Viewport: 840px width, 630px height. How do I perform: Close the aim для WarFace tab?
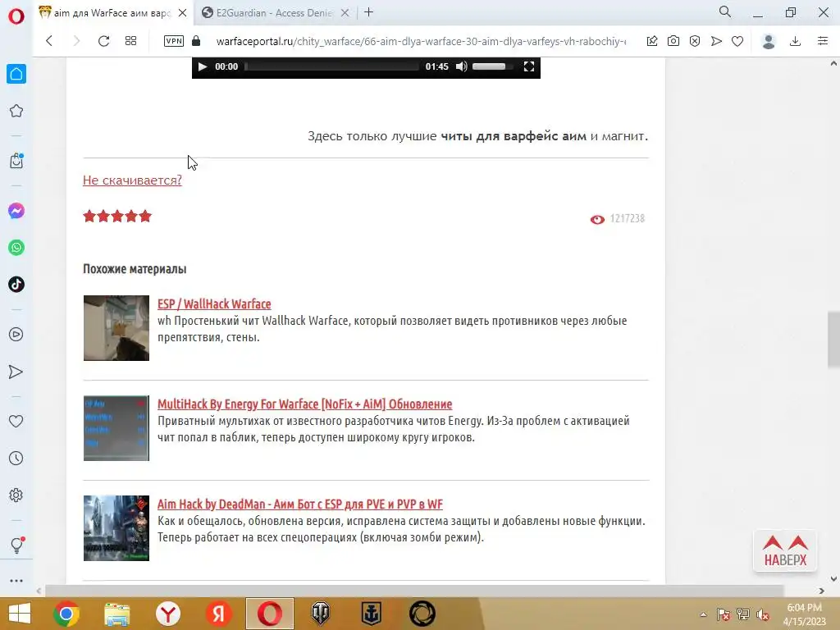tap(182, 13)
